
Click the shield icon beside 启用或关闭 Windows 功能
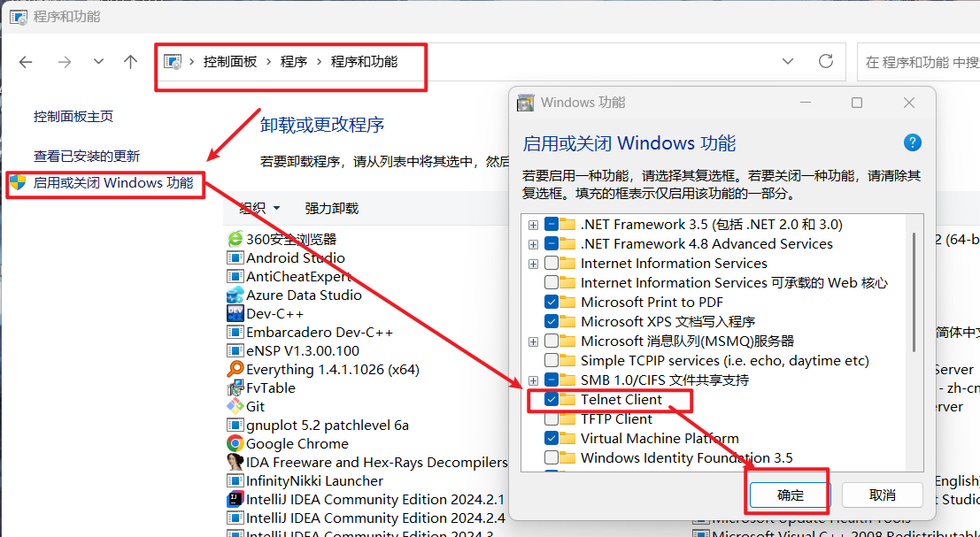(18, 182)
